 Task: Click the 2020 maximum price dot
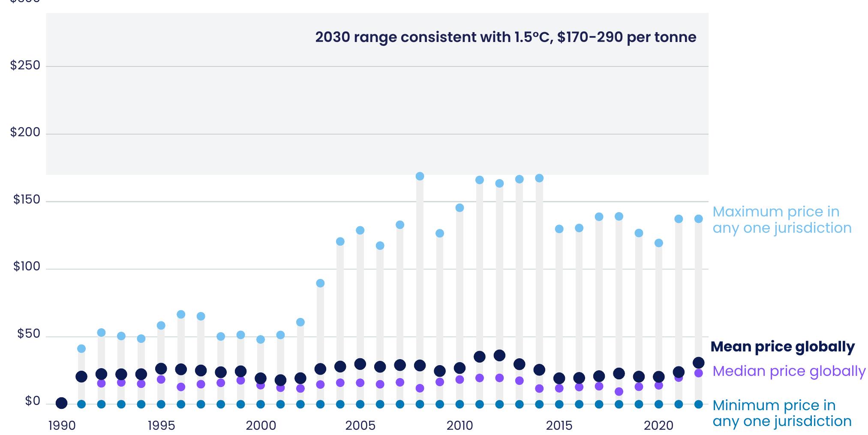[x=658, y=243]
